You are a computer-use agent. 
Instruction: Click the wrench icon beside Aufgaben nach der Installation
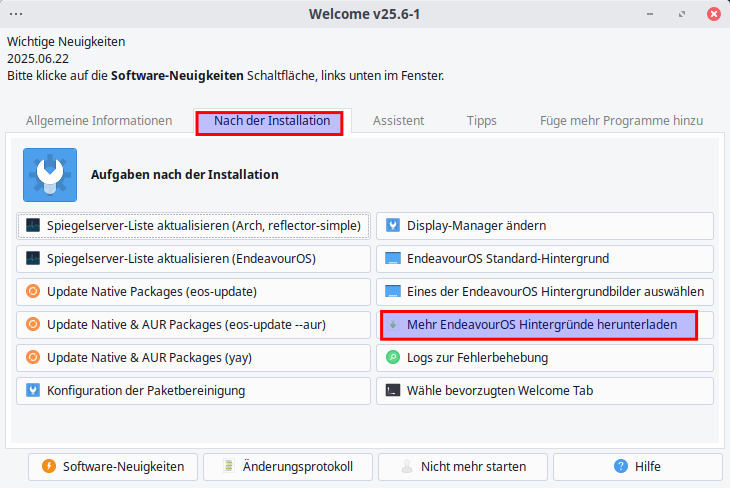pos(49,175)
